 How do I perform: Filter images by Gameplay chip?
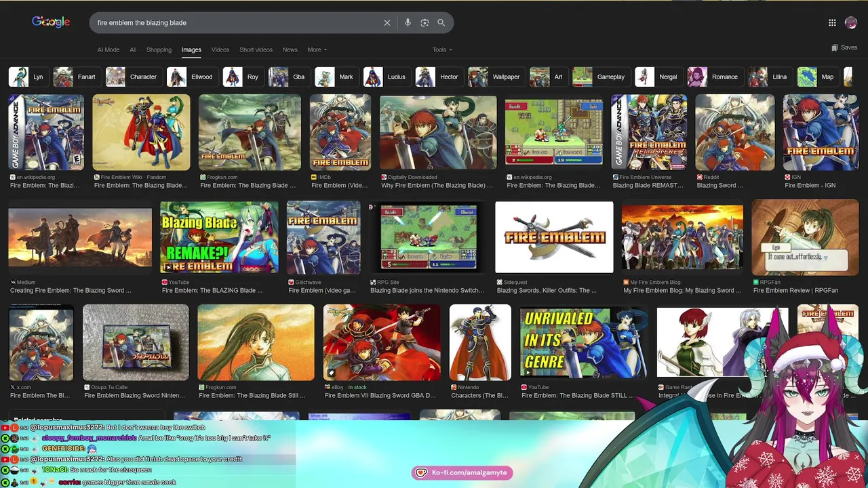click(601, 77)
